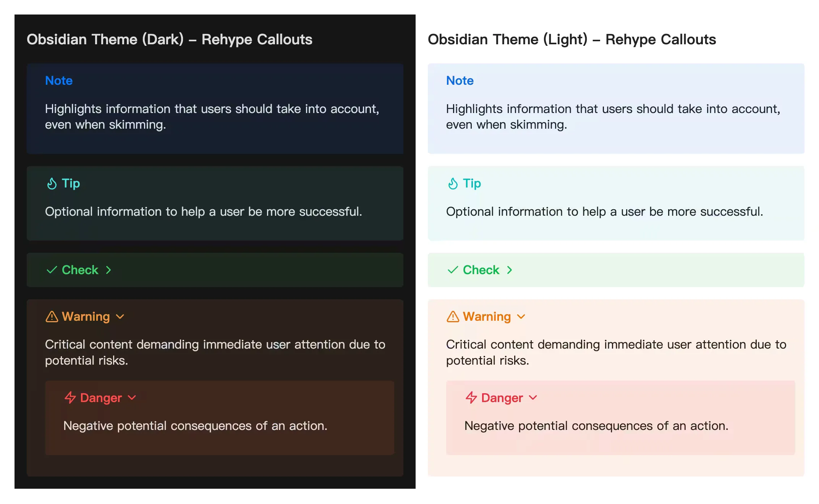Click the flame icon in dark Tip callout

pos(52,184)
